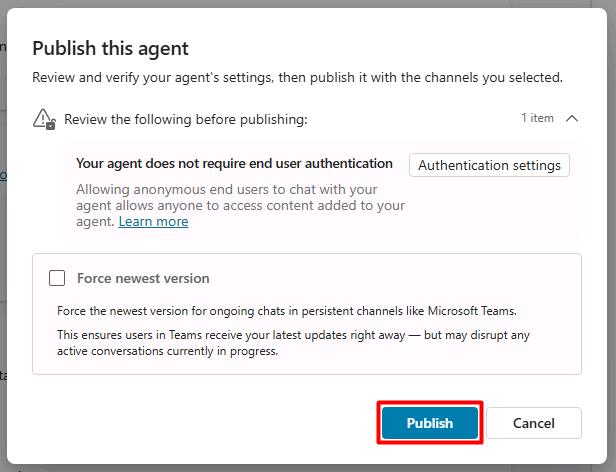Cancel the publish dialog
Screen dimensions: 616x472
click(534, 423)
